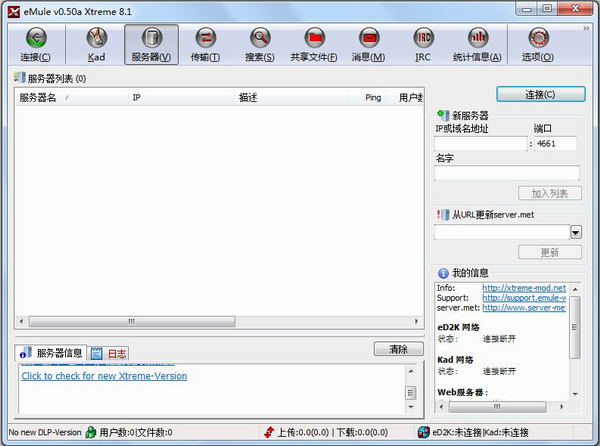Screen dimensions: 600x446
Task: Focus the port field showing 4661
Action: click(x=555, y=144)
